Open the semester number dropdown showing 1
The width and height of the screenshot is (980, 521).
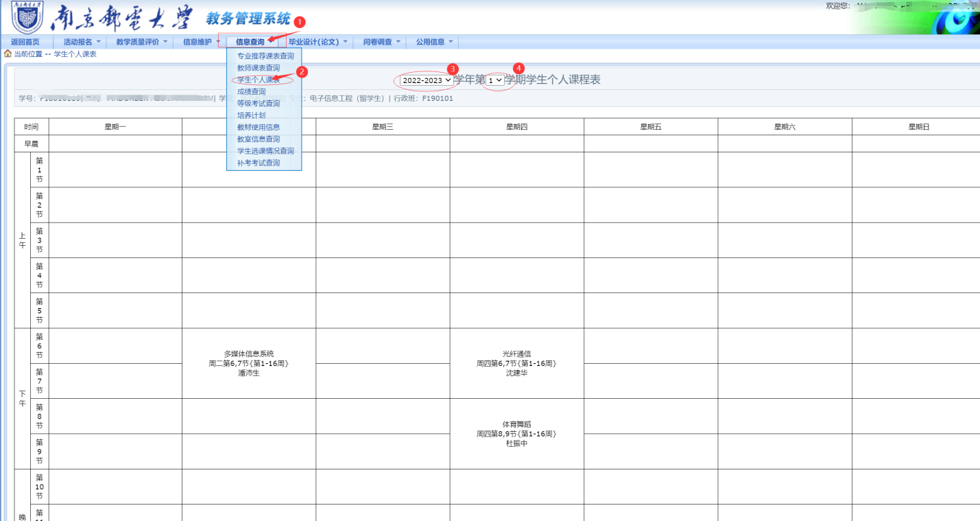[494, 80]
